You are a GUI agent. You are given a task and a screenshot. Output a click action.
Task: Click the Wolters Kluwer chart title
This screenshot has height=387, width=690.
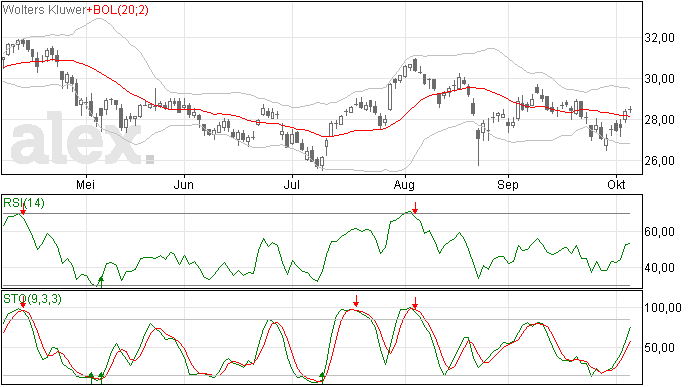click(x=44, y=10)
